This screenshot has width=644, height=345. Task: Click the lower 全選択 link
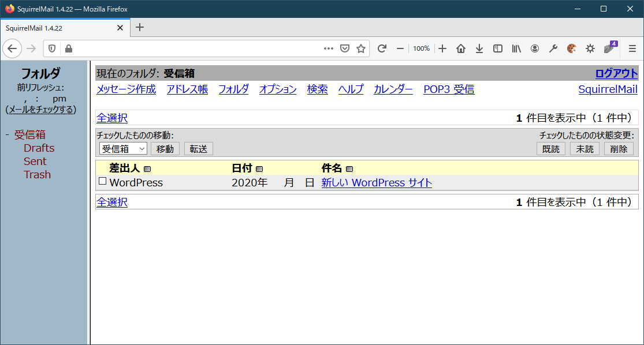[111, 202]
